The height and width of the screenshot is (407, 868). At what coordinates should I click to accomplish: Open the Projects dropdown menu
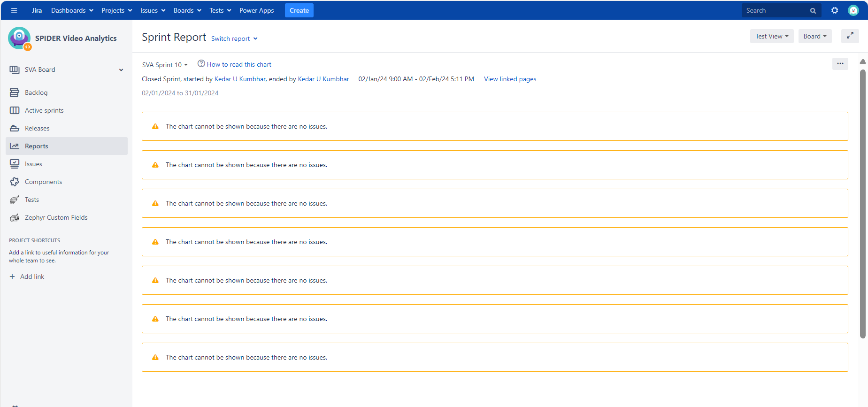tap(117, 10)
